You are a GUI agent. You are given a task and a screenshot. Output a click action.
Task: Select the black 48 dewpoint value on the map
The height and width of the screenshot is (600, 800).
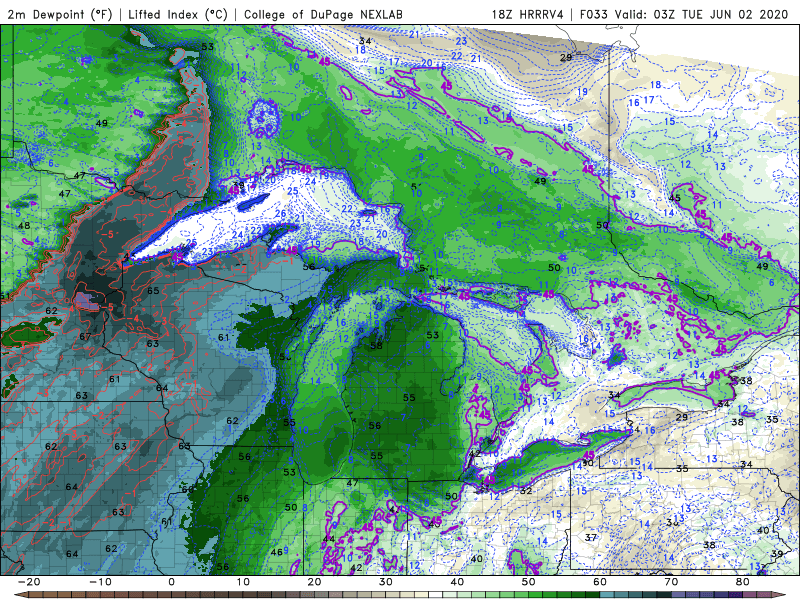click(24, 226)
